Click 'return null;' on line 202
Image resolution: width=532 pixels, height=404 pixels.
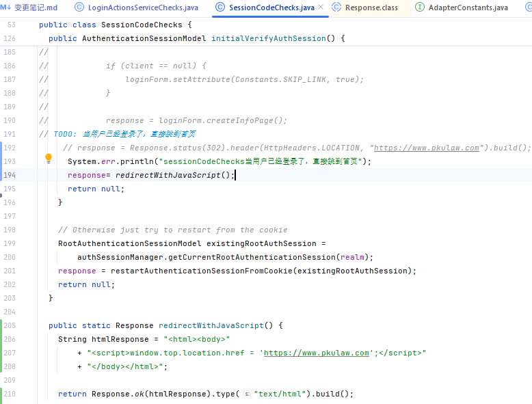tap(87, 284)
